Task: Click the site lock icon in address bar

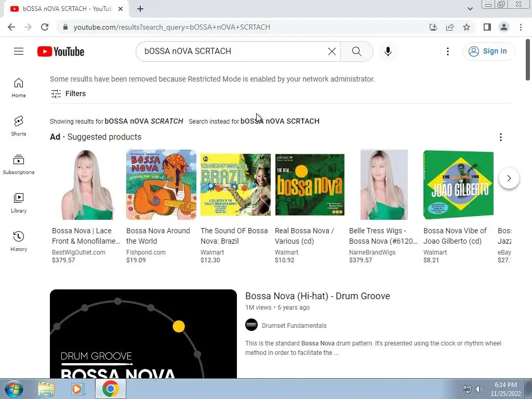Action: [x=65, y=27]
